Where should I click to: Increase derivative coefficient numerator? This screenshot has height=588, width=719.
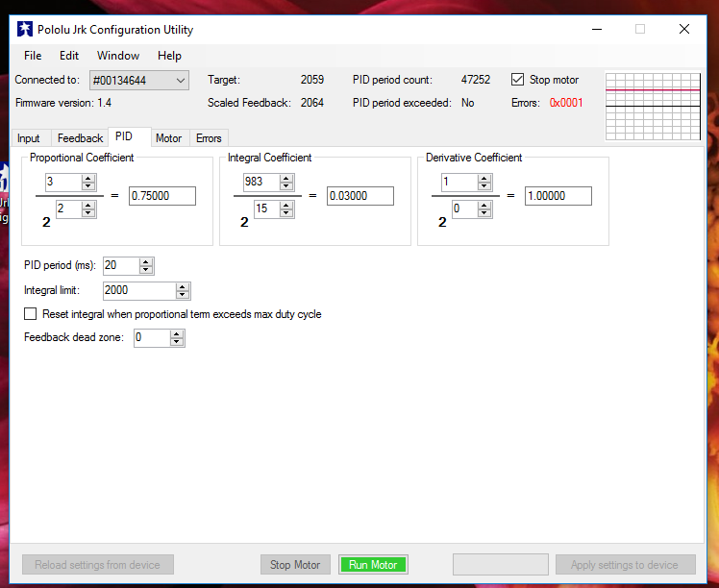484,179
